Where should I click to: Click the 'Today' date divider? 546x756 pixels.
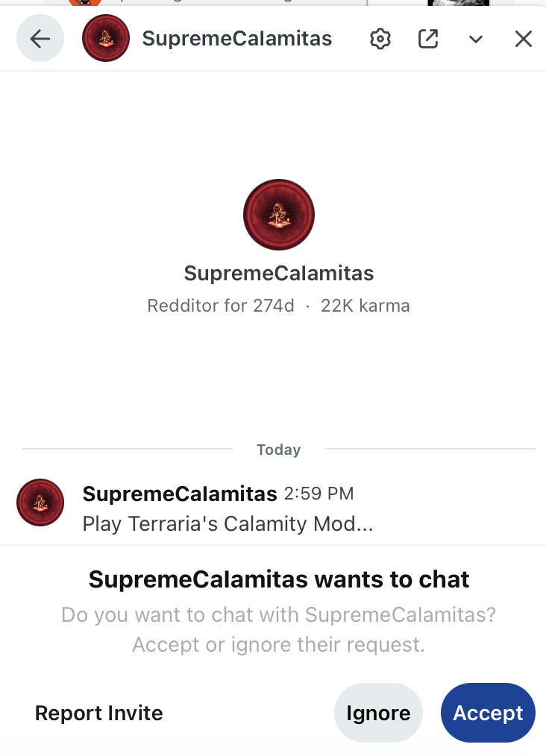(279, 450)
